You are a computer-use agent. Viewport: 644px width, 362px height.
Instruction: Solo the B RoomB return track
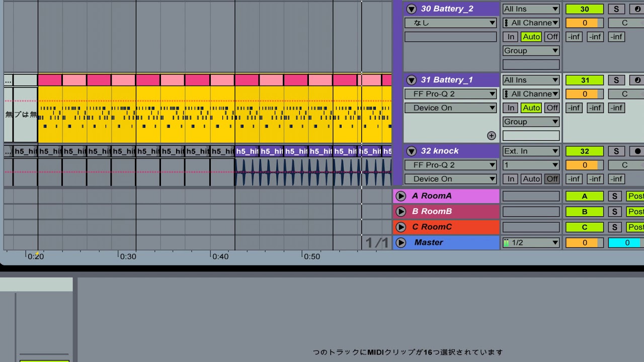click(614, 212)
